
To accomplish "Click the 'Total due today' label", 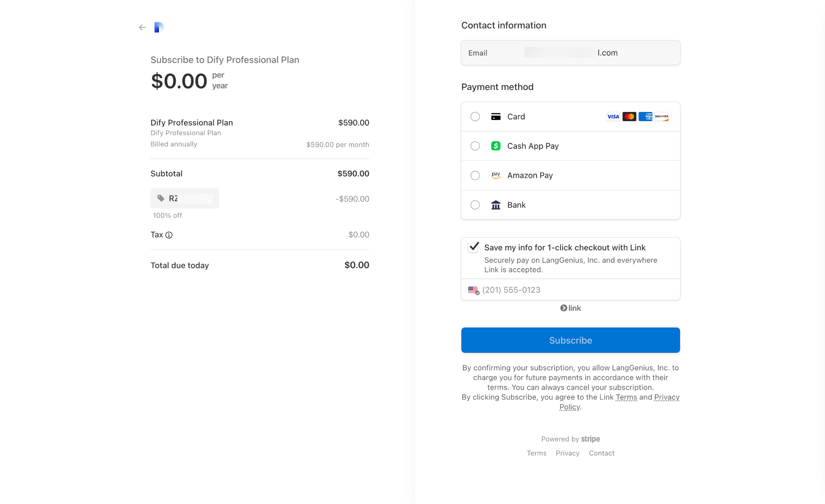I will [x=180, y=266].
